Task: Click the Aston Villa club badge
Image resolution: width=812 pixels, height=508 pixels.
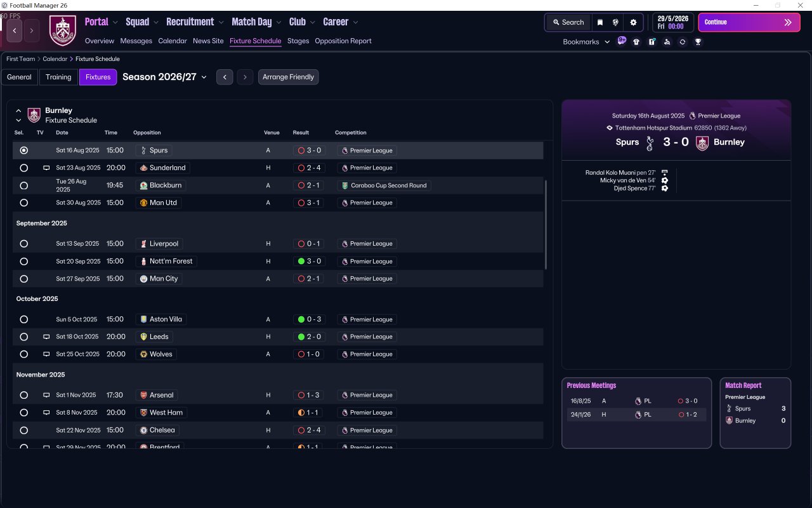Action: (143, 319)
